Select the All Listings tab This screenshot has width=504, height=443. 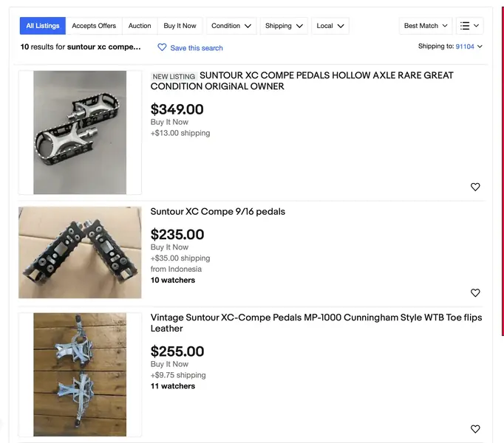[43, 26]
